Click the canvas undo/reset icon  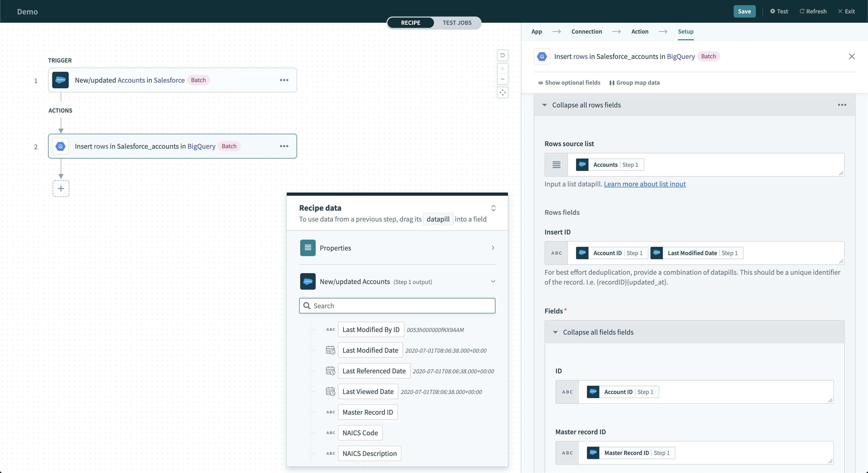tap(502, 55)
